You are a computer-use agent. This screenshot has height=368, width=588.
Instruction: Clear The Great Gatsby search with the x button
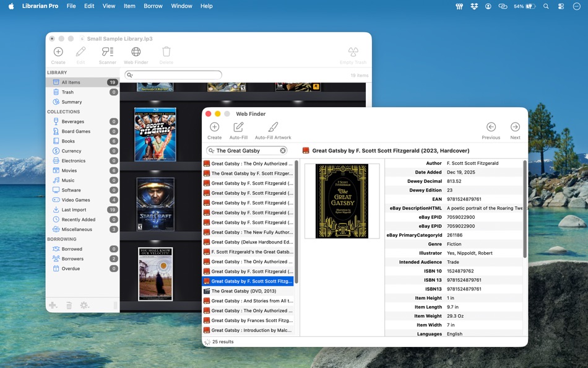(283, 150)
